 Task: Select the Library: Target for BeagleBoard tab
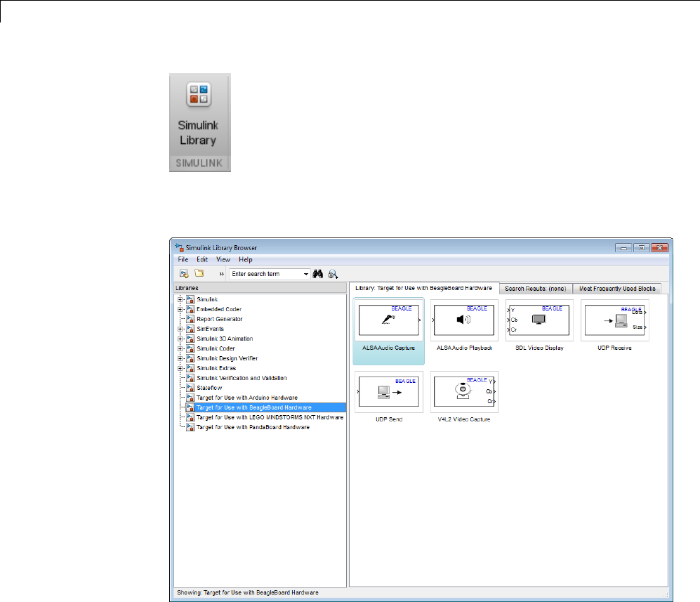click(423, 288)
